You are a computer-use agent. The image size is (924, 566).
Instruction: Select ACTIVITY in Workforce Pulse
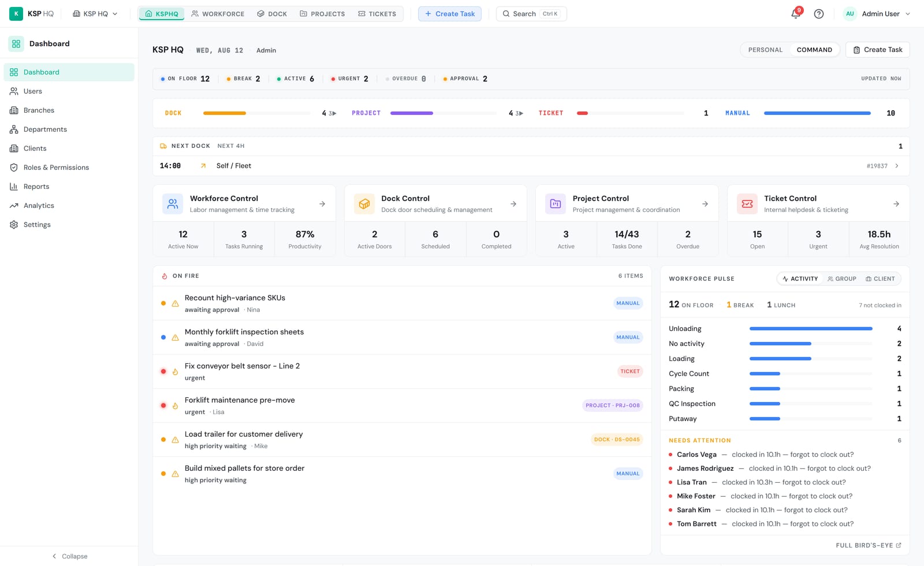pos(800,279)
